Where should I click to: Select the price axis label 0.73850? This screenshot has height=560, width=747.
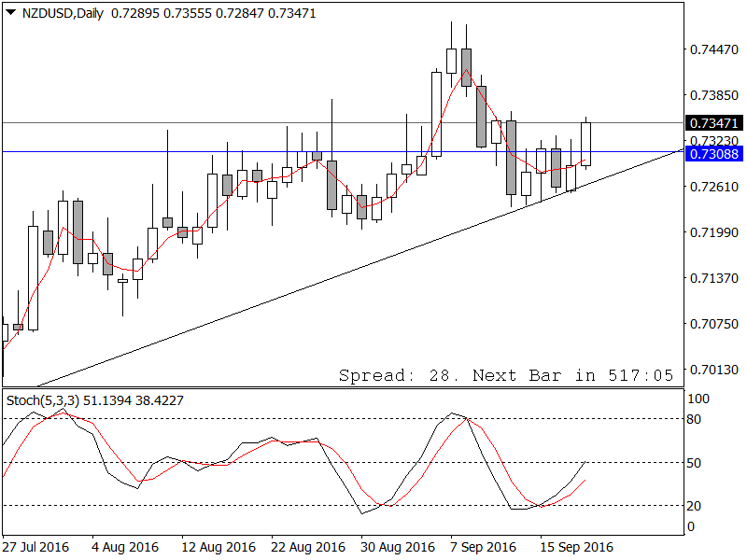point(714,95)
